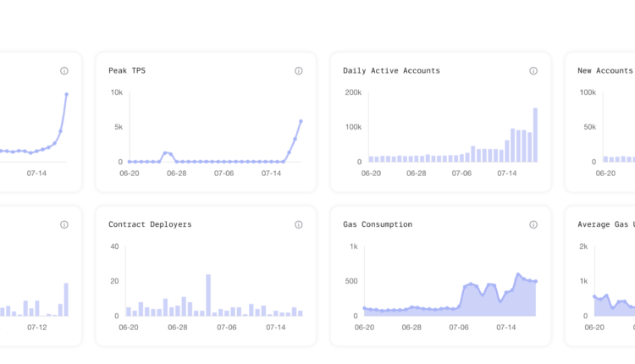Click the Peak TPS chart title
This screenshot has height=364, width=635.
pos(129,71)
